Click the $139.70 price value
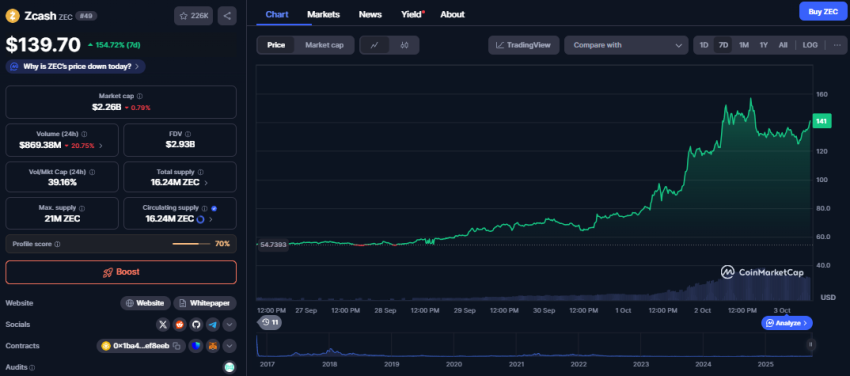Viewport: 850px width, 376px height. (x=43, y=44)
